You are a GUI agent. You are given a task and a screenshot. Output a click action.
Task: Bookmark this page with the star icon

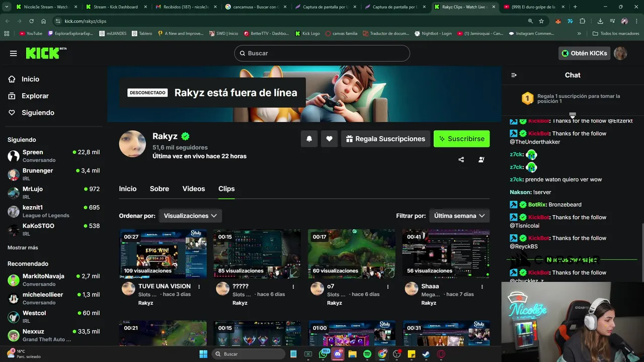tap(541, 21)
